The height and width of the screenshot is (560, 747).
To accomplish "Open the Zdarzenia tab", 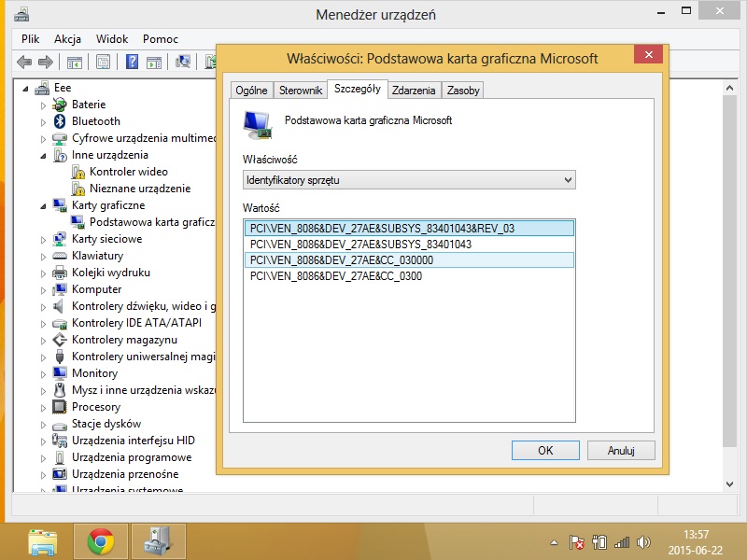I will coord(415,90).
